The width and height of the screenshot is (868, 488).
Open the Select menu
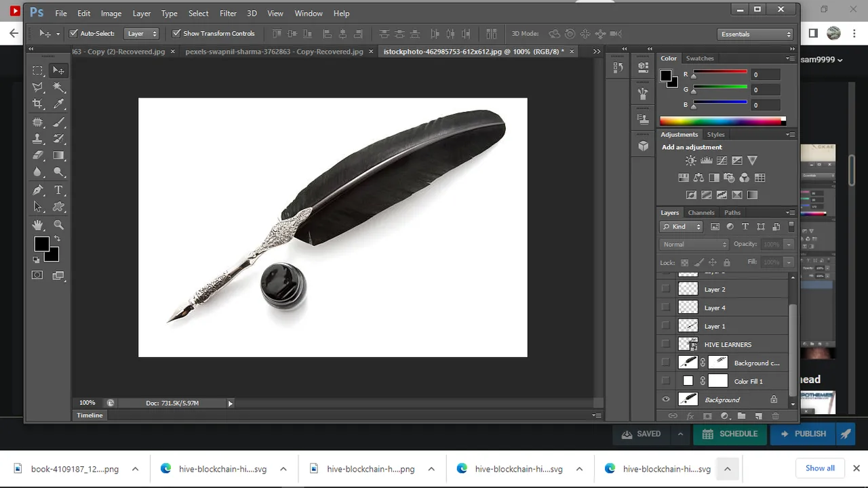point(198,13)
